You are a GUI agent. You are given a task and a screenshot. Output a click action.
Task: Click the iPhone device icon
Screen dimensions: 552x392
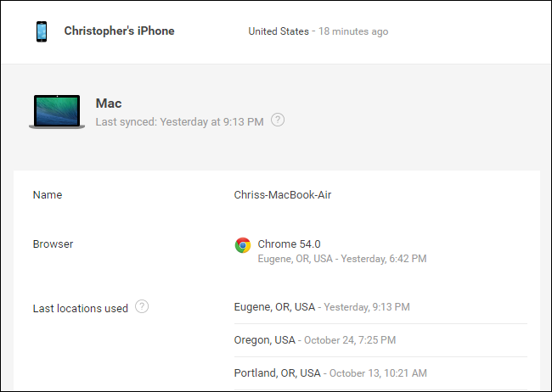point(41,31)
